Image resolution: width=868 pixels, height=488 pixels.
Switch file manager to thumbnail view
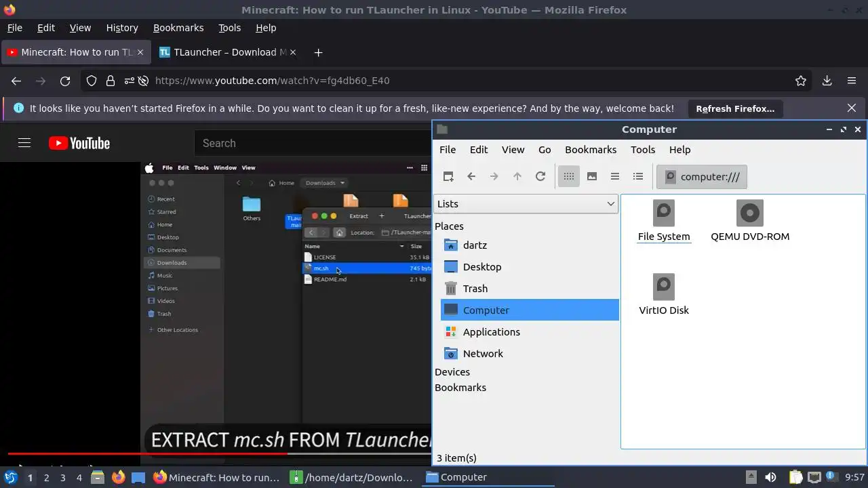[592, 176]
